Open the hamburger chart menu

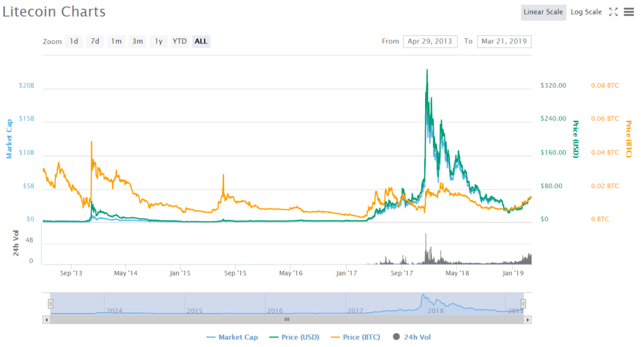point(628,12)
